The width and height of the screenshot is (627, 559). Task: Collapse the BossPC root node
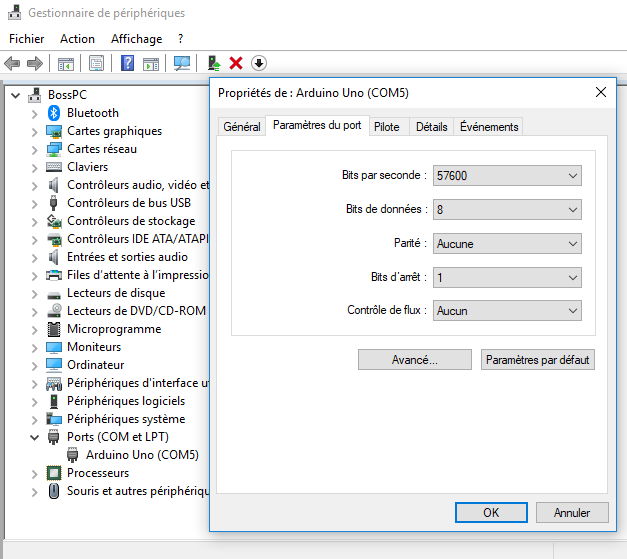pyautogui.click(x=16, y=96)
